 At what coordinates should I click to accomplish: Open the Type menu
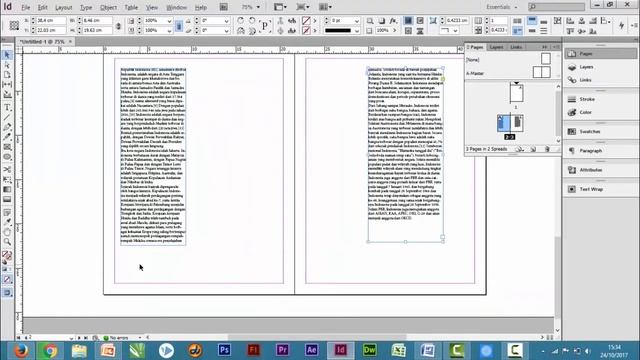point(86,7)
